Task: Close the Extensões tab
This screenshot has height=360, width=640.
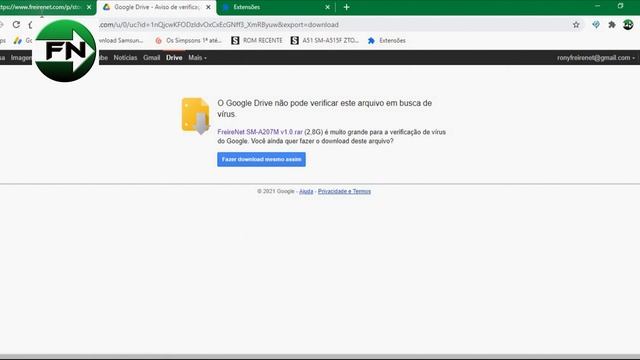Action: coord(327,7)
